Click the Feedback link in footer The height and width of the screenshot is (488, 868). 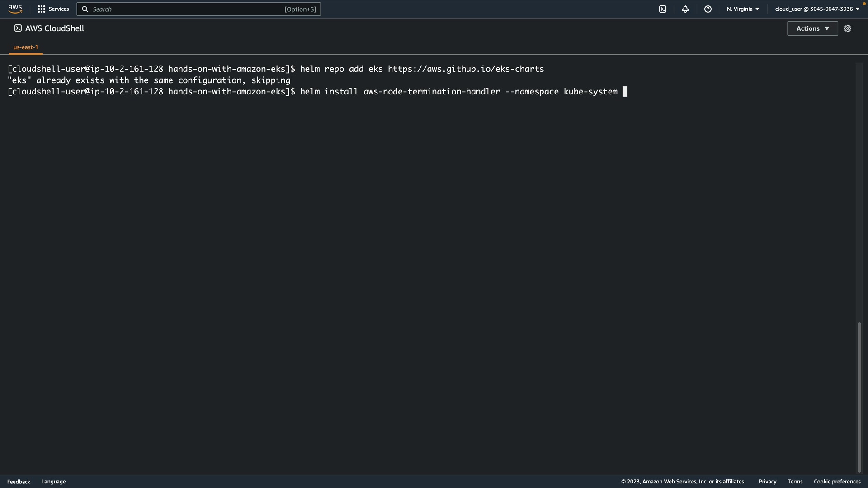19,482
